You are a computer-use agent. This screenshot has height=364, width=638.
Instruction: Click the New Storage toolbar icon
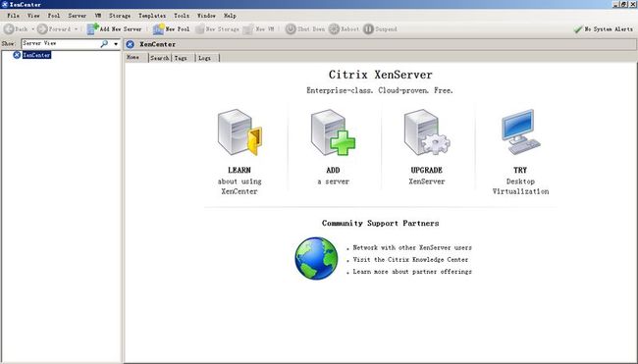click(x=200, y=29)
